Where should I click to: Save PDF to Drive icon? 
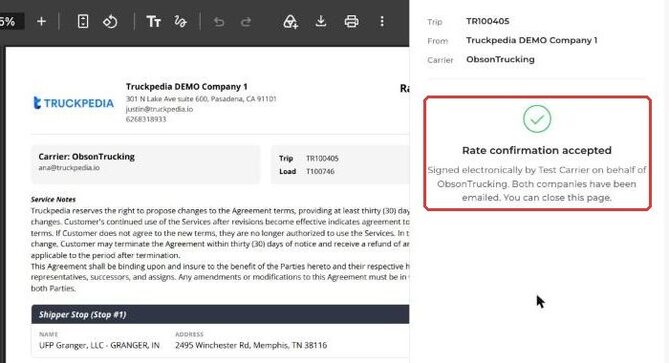(x=291, y=21)
